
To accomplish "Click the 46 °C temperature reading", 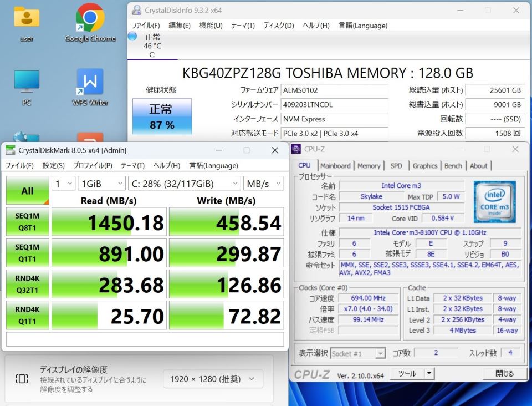I will click(x=152, y=46).
